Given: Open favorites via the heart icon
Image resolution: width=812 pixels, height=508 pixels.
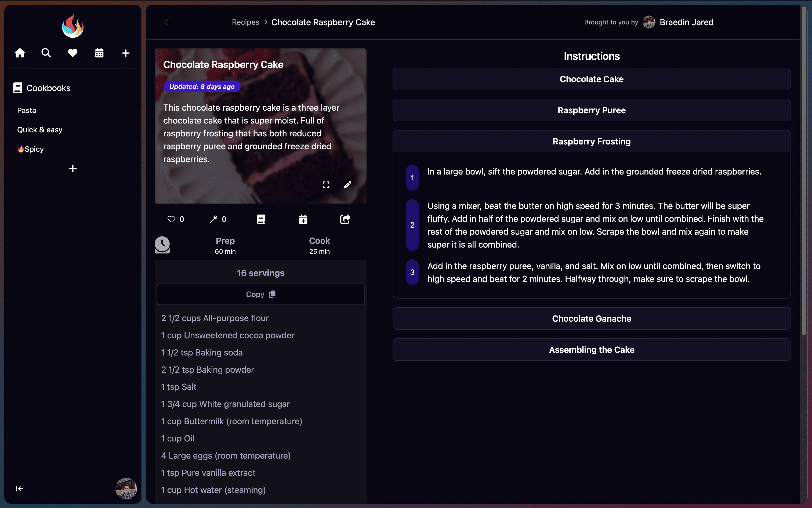Looking at the screenshot, I should [x=73, y=53].
